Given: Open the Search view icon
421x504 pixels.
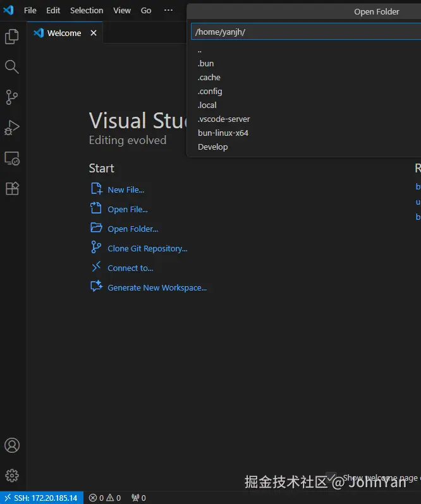Looking at the screenshot, I should click(12, 67).
